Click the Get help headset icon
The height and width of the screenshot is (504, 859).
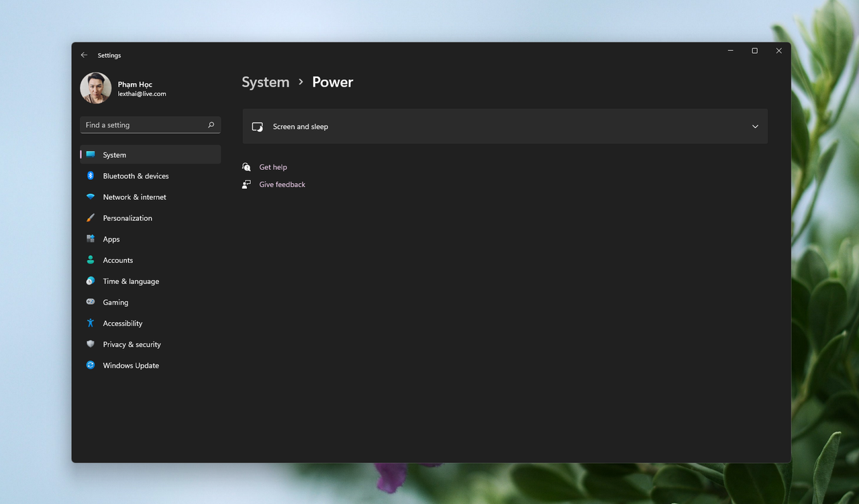point(246,167)
